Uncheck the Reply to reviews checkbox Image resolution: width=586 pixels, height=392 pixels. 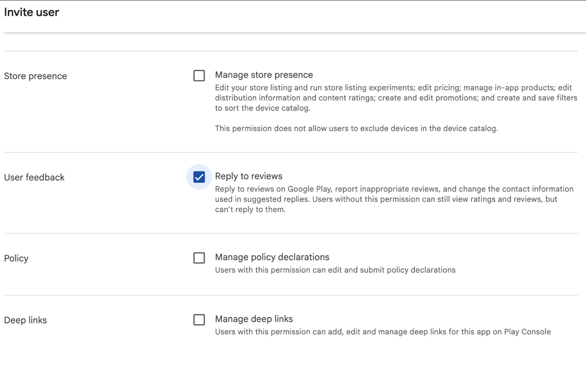199,177
